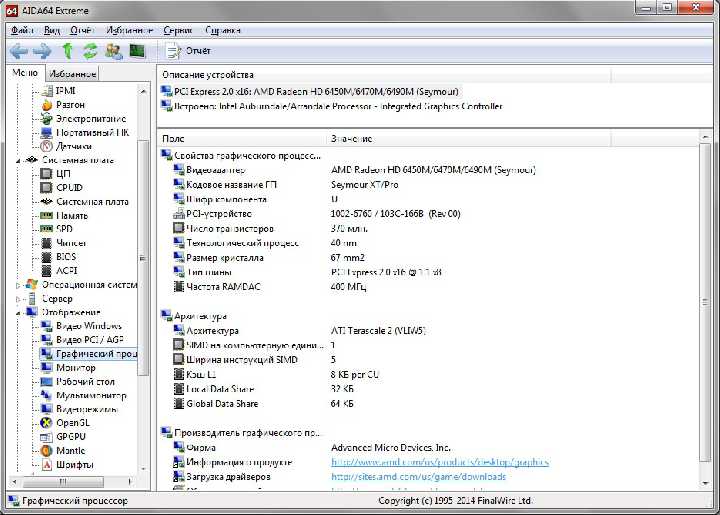Image resolution: width=720 pixels, height=515 pixels.
Task: Open the Справка menu
Action: click(x=223, y=30)
